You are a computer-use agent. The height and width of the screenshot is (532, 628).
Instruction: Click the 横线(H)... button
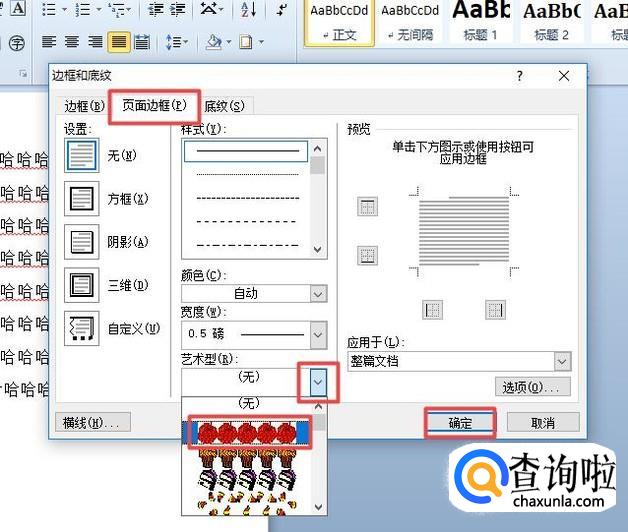coord(93,423)
